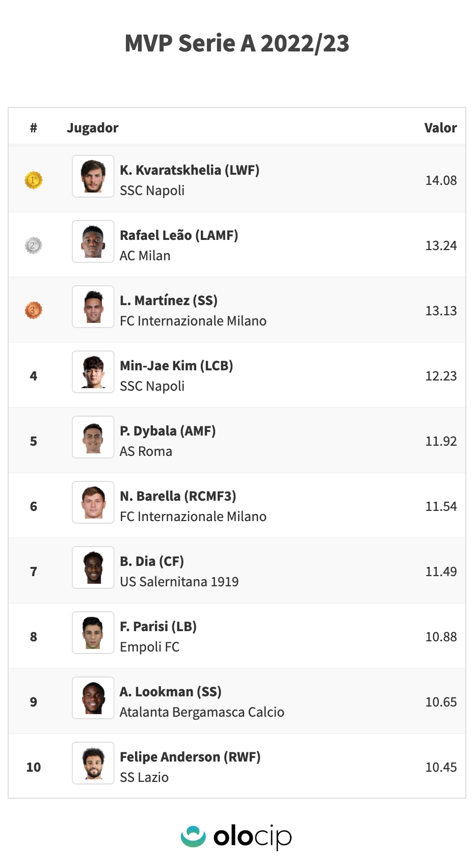Click L. Martínez's player photo
The width and height of the screenshot is (474, 868).
[x=93, y=307]
